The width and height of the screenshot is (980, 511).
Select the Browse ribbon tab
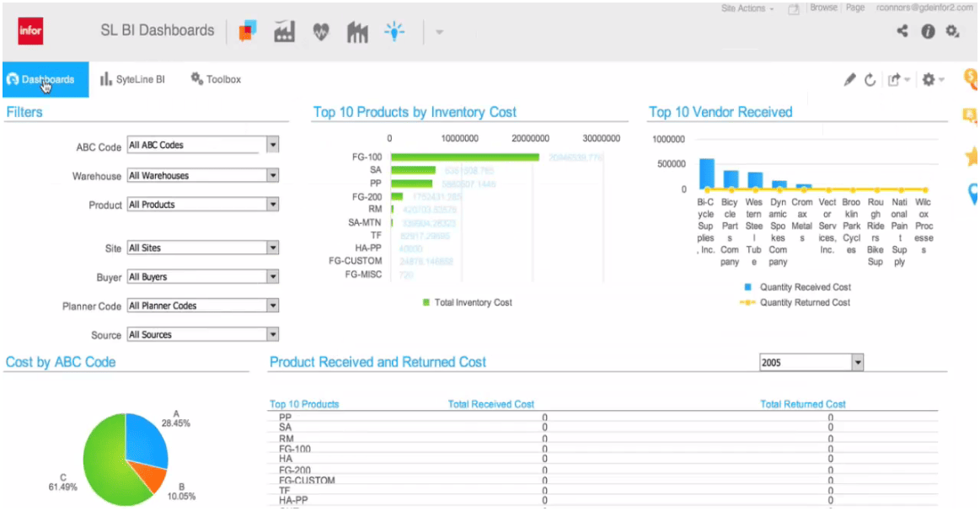point(823,8)
